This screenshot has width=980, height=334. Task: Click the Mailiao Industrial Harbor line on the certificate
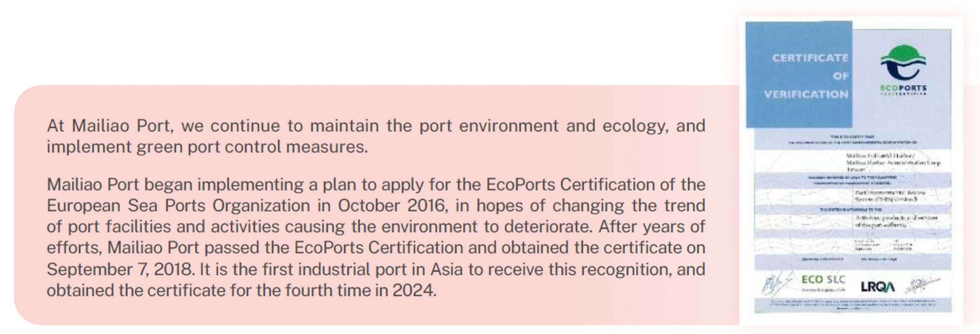pyautogui.click(x=880, y=155)
